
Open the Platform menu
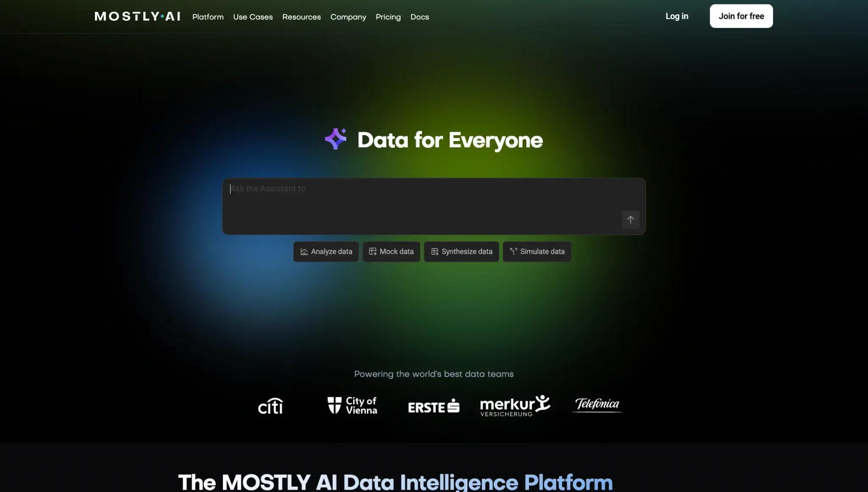point(208,17)
